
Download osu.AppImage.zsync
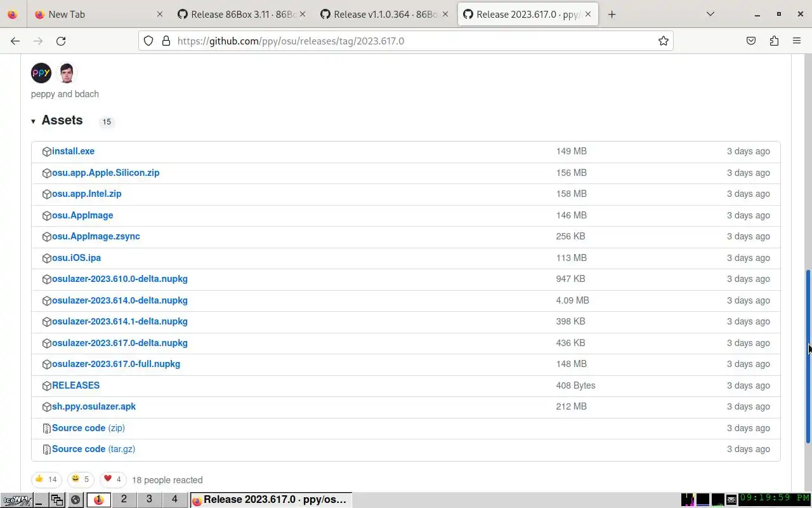point(96,236)
